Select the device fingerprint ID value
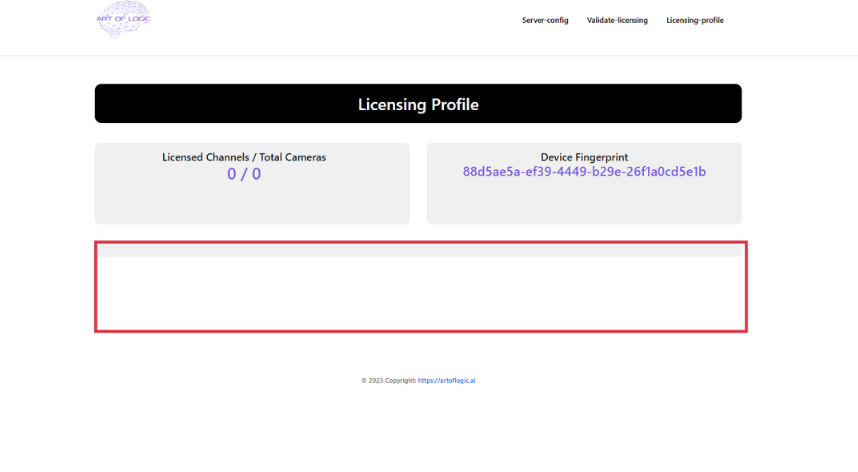The image size is (858, 472). click(x=584, y=172)
